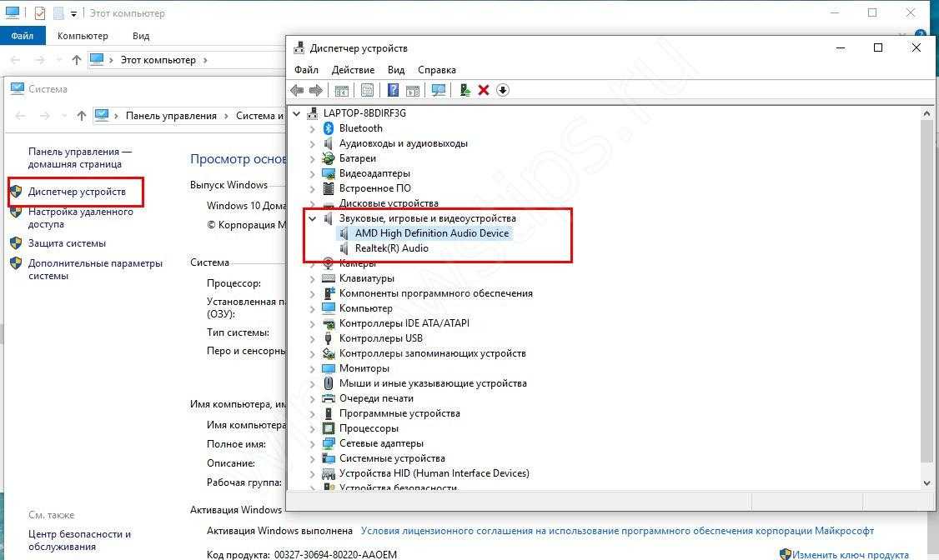Click Этот компьютер in the Explorer address bar
The height and width of the screenshot is (560, 939).
click(158, 60)
